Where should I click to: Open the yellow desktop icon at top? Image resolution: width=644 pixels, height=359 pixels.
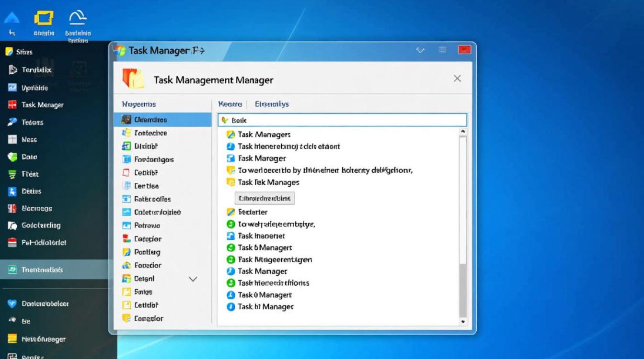pos(43,18)
